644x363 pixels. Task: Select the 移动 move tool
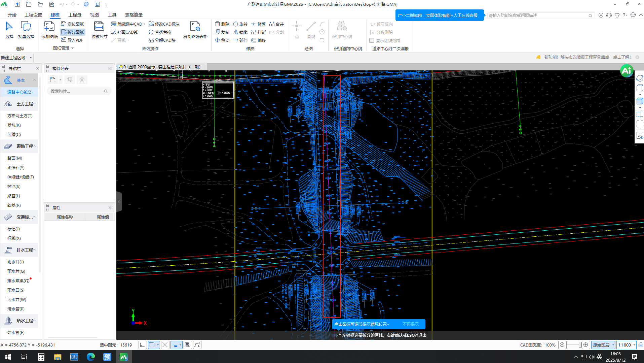pos(222,40)
